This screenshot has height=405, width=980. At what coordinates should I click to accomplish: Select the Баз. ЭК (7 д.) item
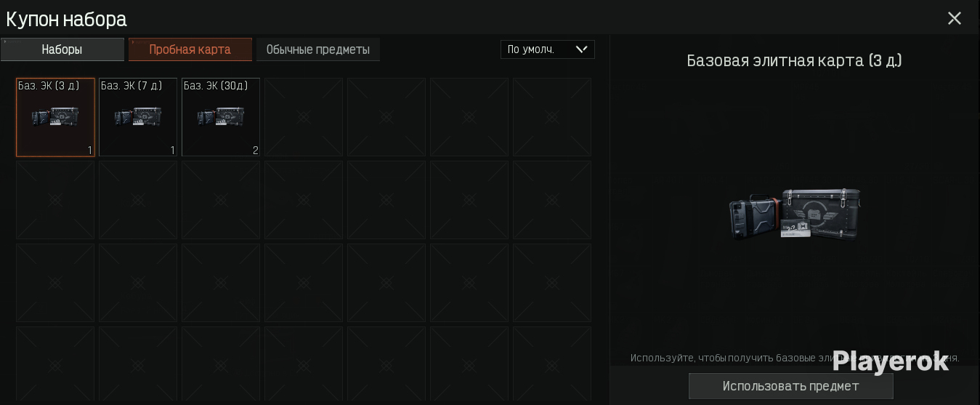138,117
